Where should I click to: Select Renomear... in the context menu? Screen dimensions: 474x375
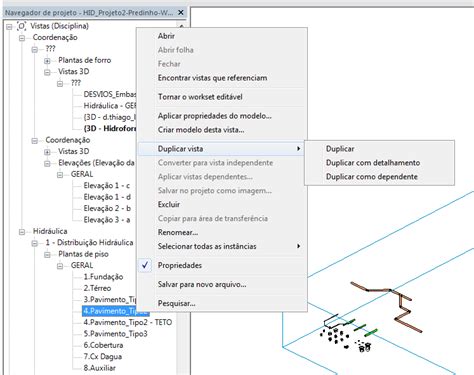[222, 232]
